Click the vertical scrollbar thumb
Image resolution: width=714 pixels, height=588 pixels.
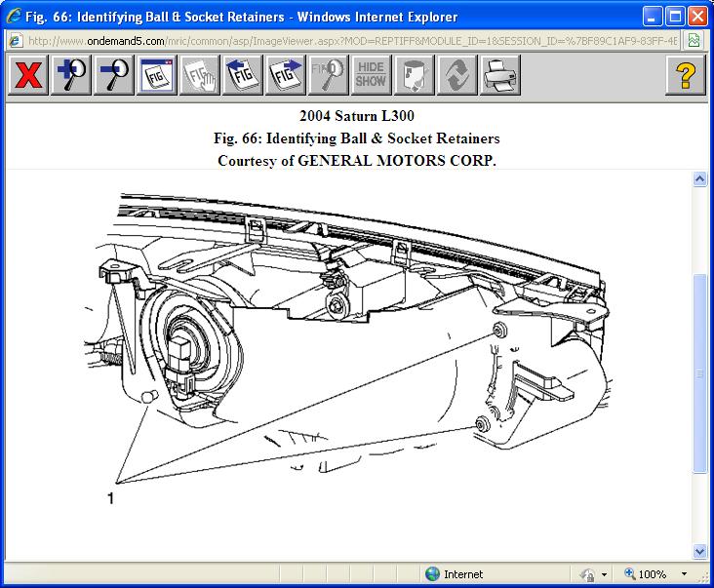pos(699,373)
